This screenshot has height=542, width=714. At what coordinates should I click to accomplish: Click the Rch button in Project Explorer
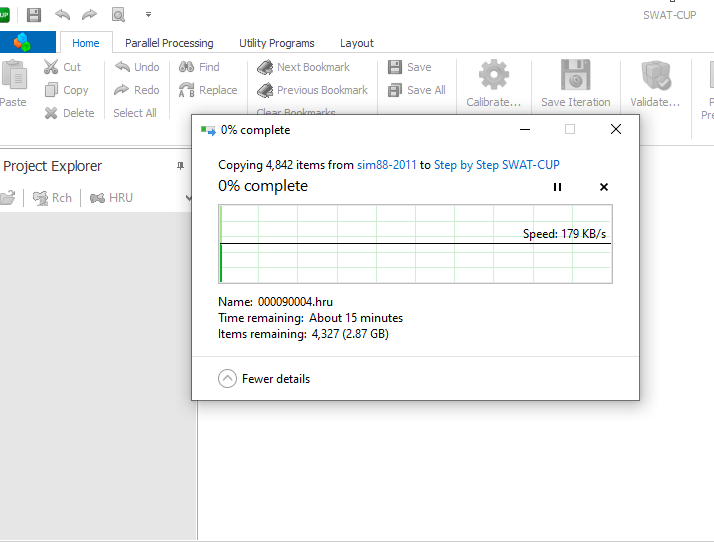point(52,198)
